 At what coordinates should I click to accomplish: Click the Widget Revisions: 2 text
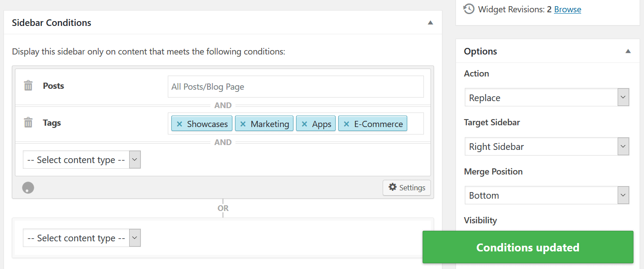coord(515,9)
